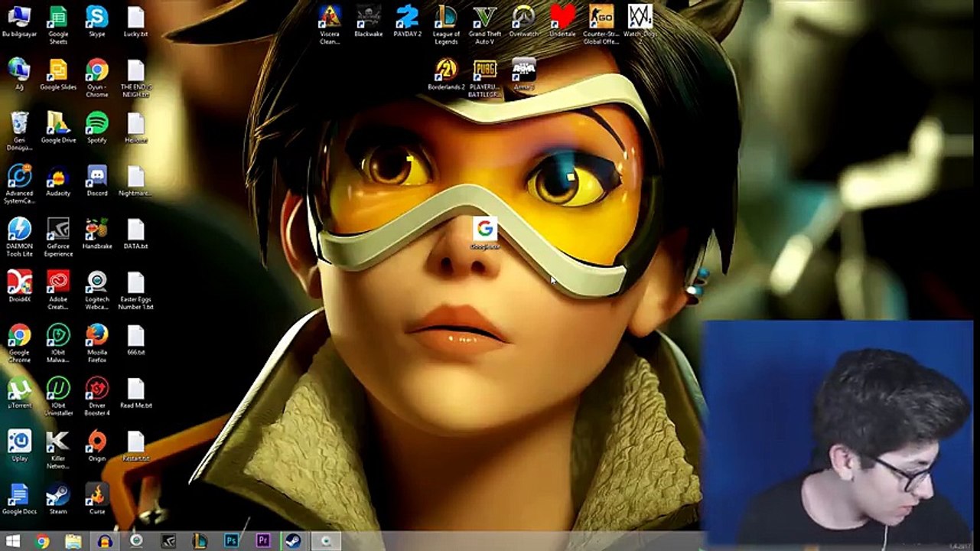Select Google icon on desktop center
Image resolution: width=980 pixels, height=551 pixels.
(x=485, y=233)
